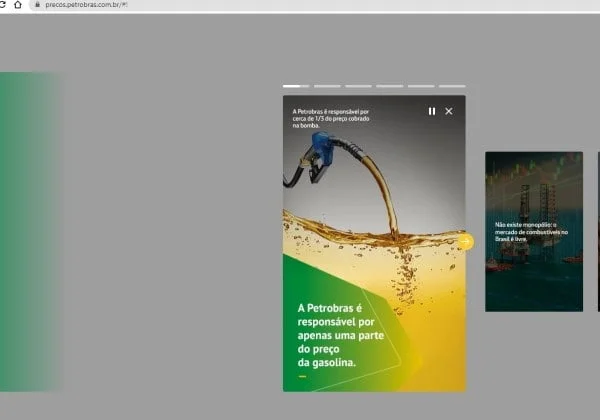Image resolution: width=600 pixels, height=420 pixels.
Task: Click text 'mercado de combustíveis no Brasil é livre'
Action: click(531, 235)
